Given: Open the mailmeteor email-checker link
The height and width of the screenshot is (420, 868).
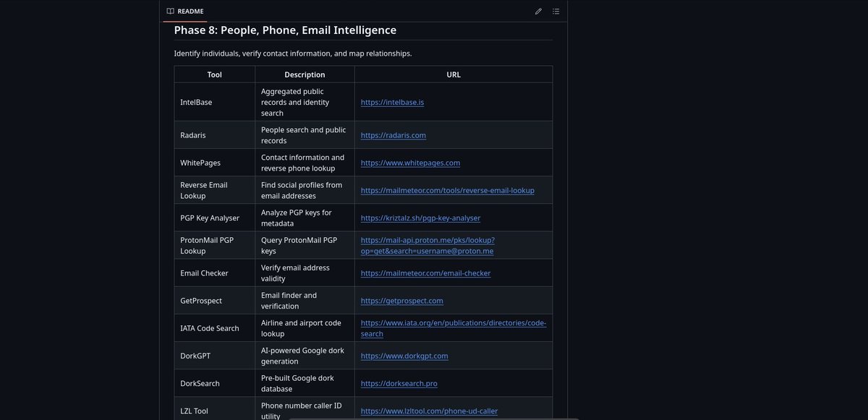Looking at the screenshot, I should (x=425, y=273).
